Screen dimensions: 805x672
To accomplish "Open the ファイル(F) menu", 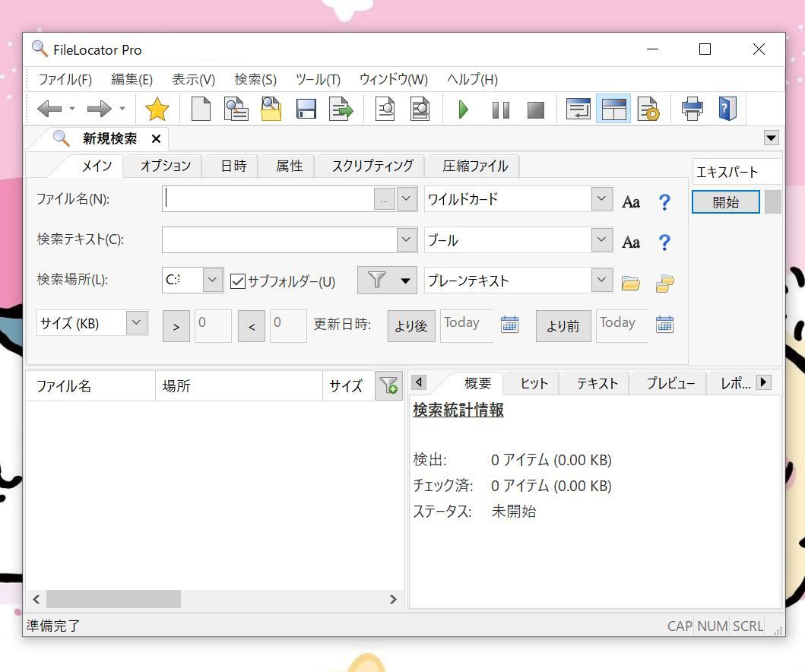I will coord(65,80).
